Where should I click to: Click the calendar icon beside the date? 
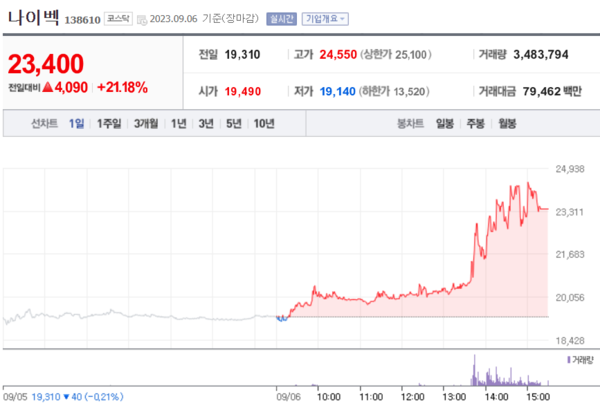(142, 18)
